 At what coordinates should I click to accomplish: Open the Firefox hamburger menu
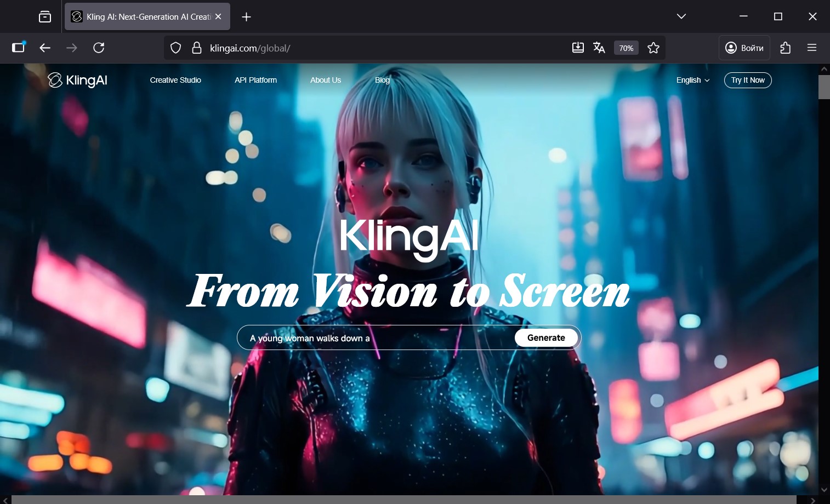812,48
